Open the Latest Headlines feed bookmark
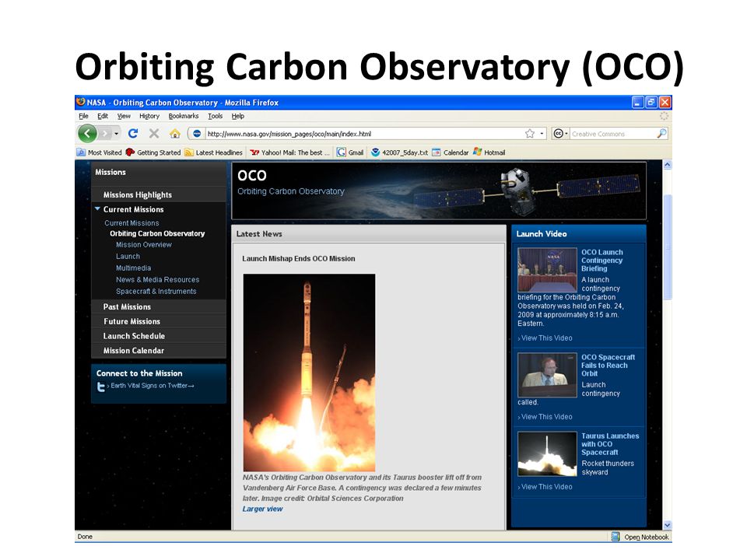 pos(213,152)
